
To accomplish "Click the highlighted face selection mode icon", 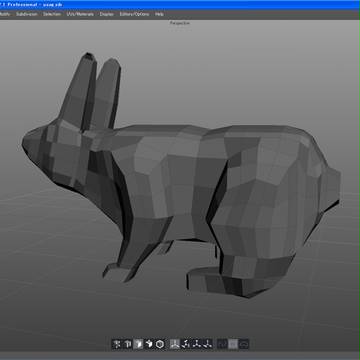I will pyautogui.click(x=138, y=344).
